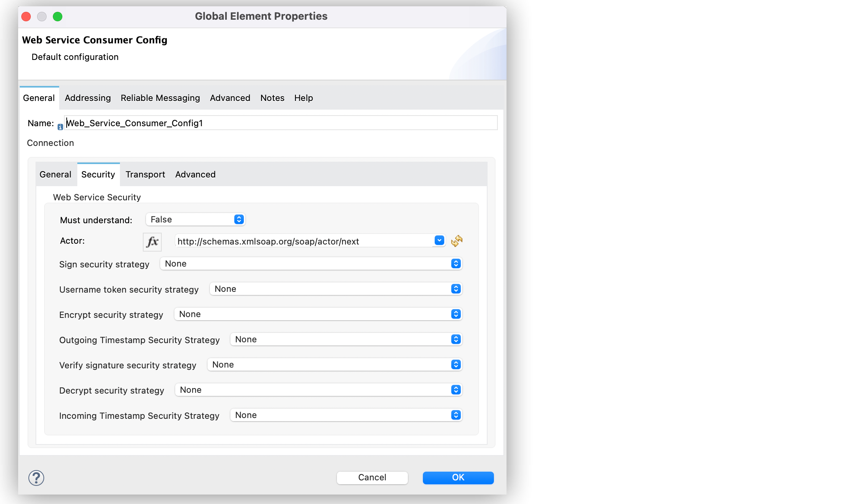Switch to the General connection tab
This screenshot has height=504, width=845.
point(55,174)
